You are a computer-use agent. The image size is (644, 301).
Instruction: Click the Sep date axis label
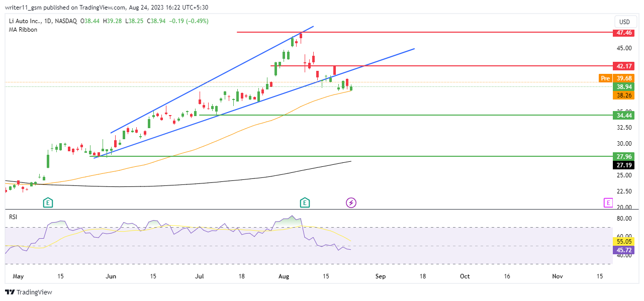pos(381,276)
